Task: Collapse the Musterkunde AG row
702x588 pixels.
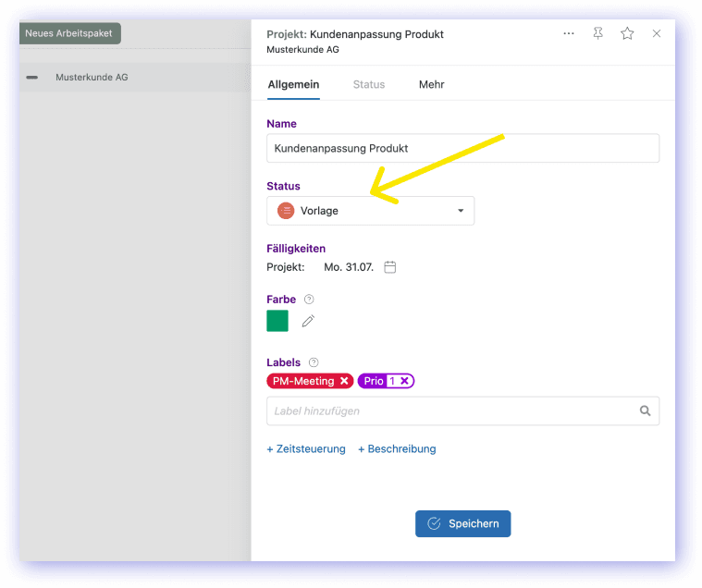Action: (32, 78)
